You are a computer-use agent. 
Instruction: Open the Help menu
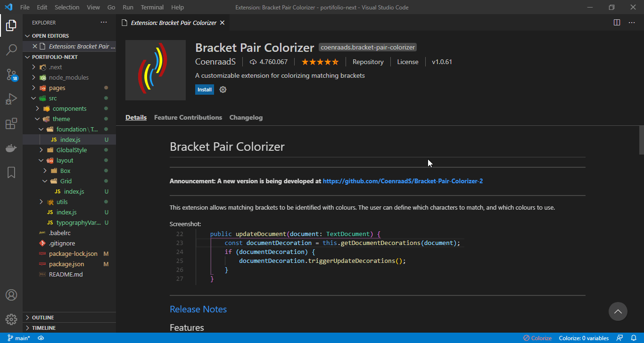[178, 7]
